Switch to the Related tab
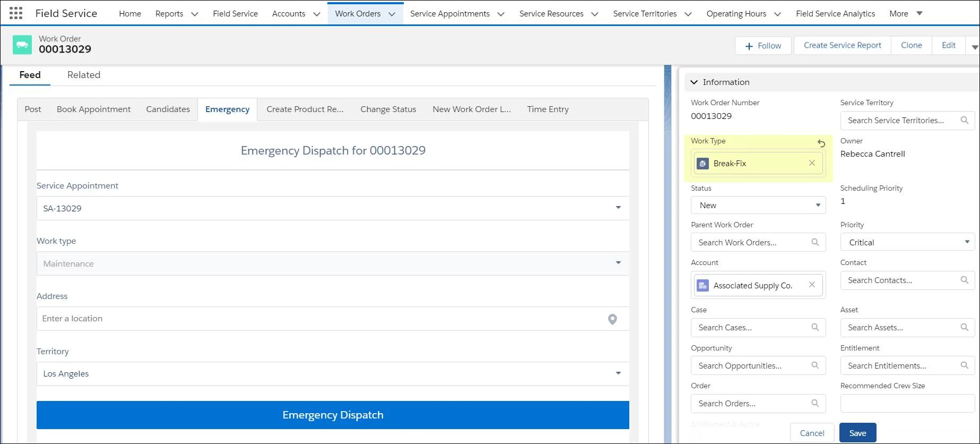This screenshot has height=444, width=980. [x=84, y=75]
